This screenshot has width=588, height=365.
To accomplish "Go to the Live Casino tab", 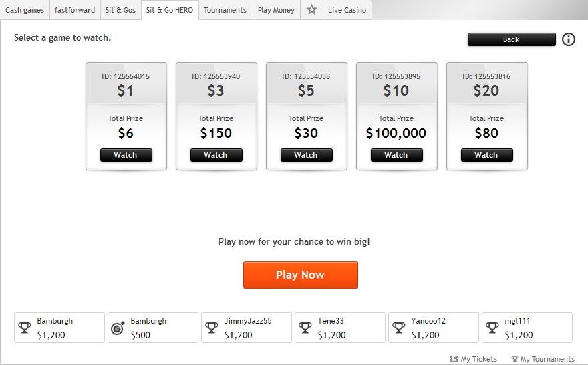I will point(347,10).
